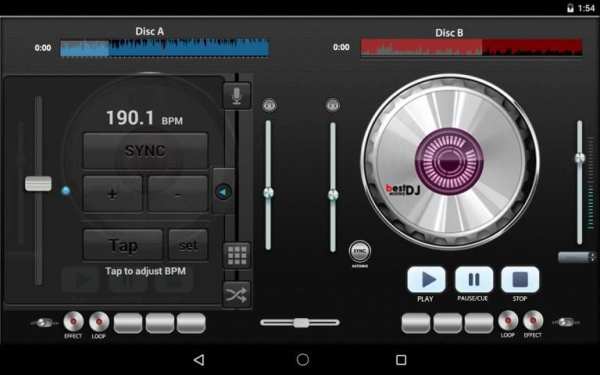This screenshot has width=600, height=375.
Task: Click the STOP button for Disc B
Action: tap(520, 280)
